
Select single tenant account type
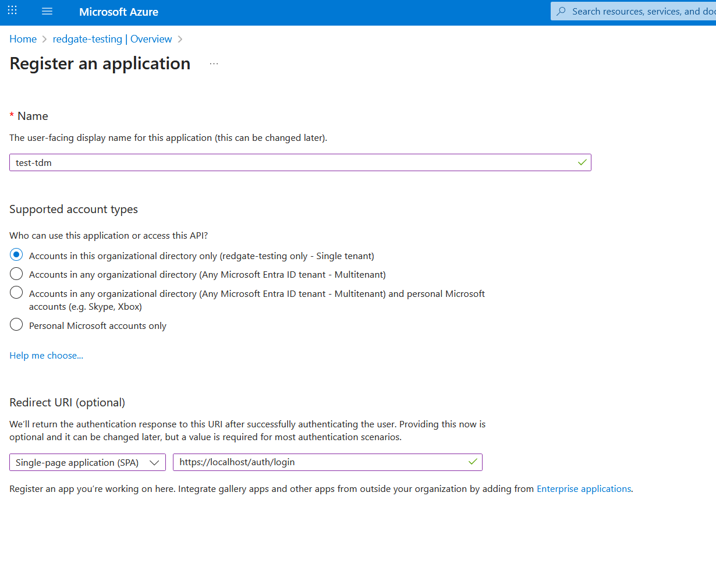click(x=16, y=255)
